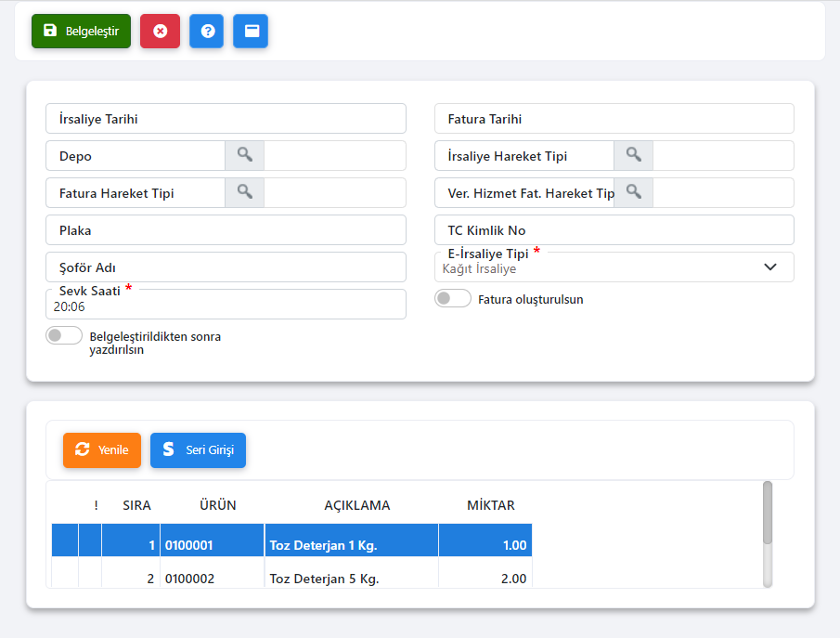Select the Toz Deterjan 5 Kg. row
The height and width of the screenshot is (638, 840).
click(x=324, y=579)
